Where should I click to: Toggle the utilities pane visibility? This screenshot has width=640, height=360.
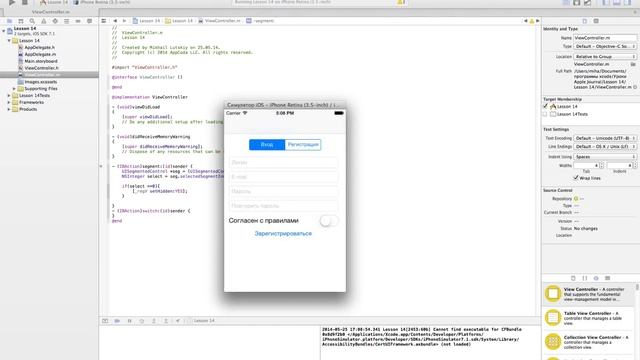(x=627, y=2)
